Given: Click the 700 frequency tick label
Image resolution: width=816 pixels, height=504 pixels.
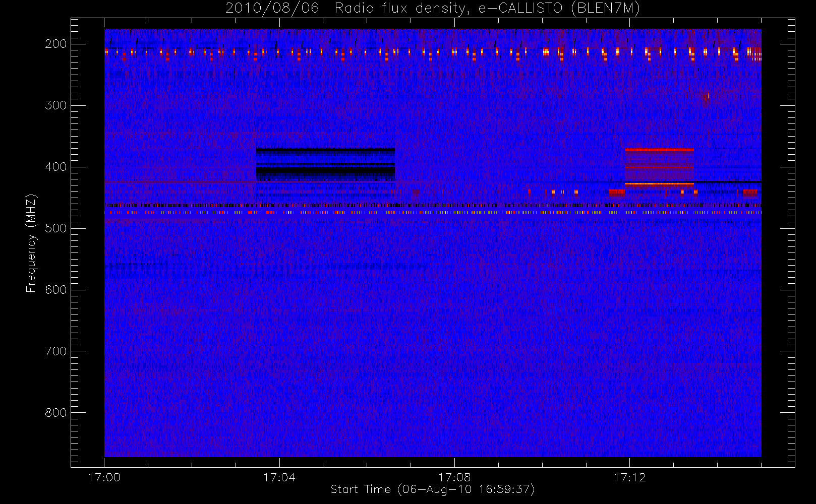Looking at the screenshot, I should pos(55,351).
